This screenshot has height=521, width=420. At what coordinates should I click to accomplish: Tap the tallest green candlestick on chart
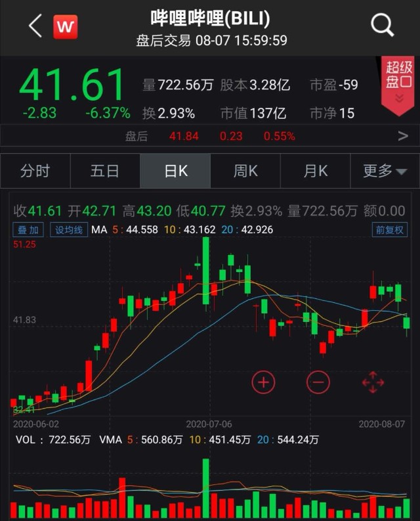206,271
